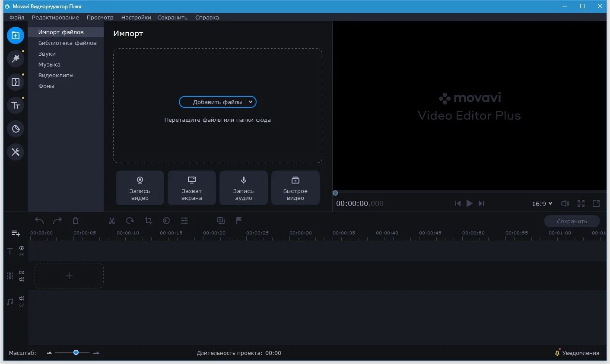Open the Справка menu
The width and height of the screenshot is (610, 364).
pos(207,17)
